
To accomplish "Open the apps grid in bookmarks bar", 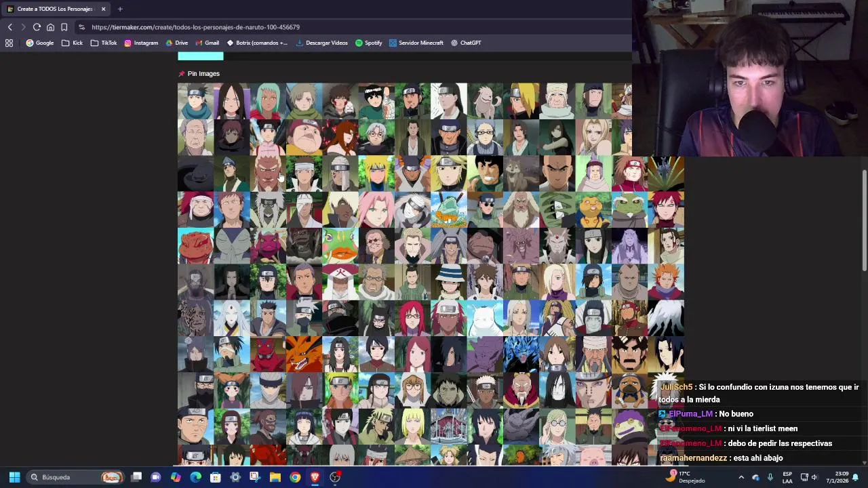I will [9, 43].
